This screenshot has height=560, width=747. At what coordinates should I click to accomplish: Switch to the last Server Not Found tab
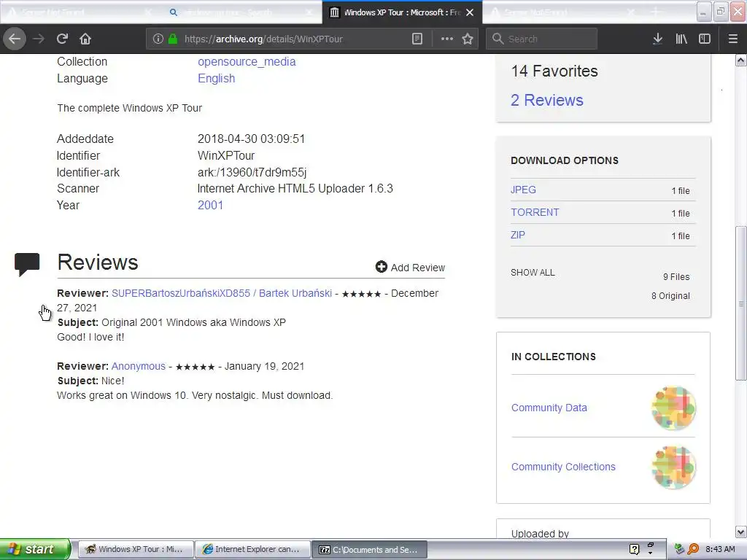[562, 12]
